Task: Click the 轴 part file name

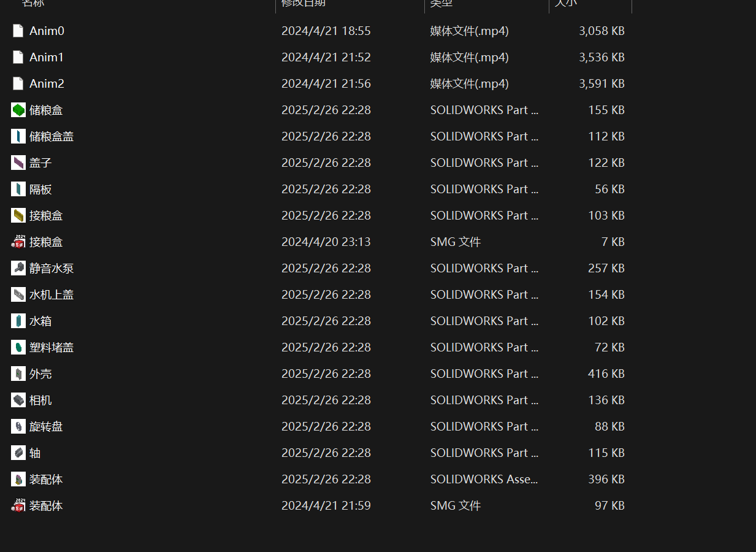Action: coord(35,453)
